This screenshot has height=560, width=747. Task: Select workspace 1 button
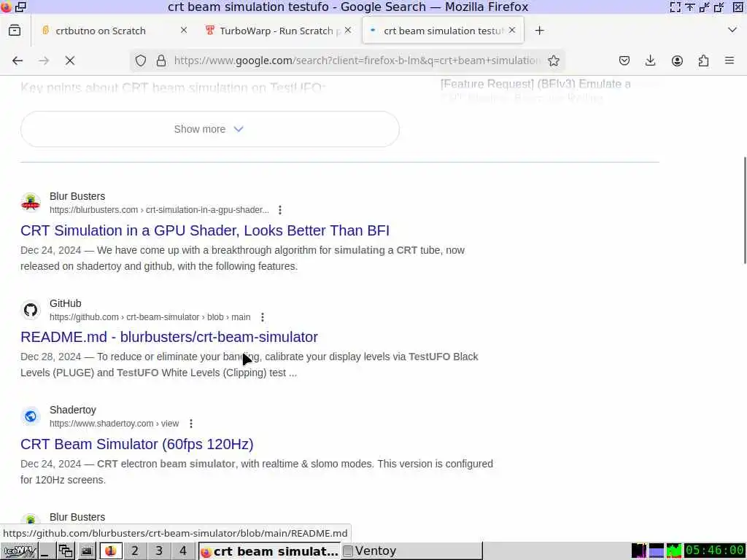click(x=111, y=551)
